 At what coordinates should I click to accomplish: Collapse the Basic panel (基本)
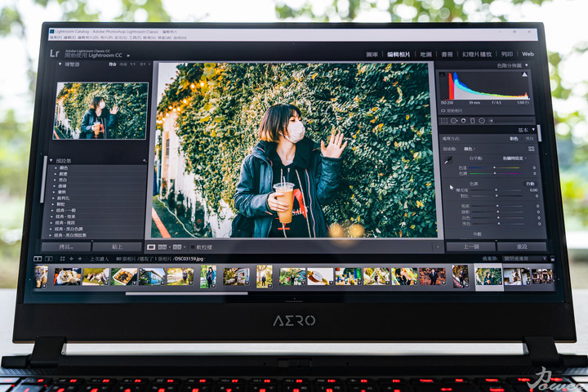click(533, 130)
